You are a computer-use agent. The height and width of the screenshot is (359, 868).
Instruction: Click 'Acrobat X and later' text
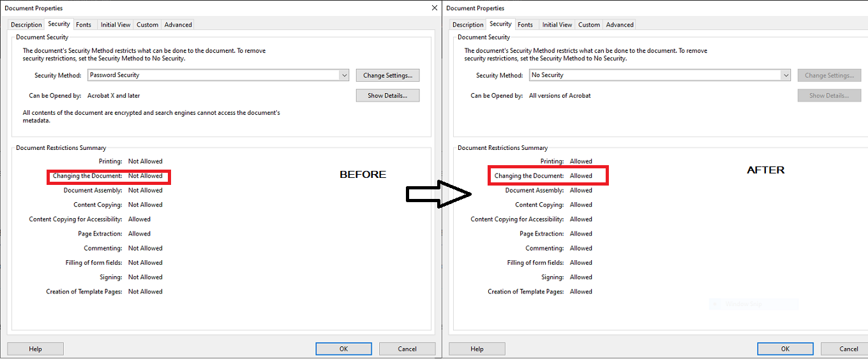114,96
